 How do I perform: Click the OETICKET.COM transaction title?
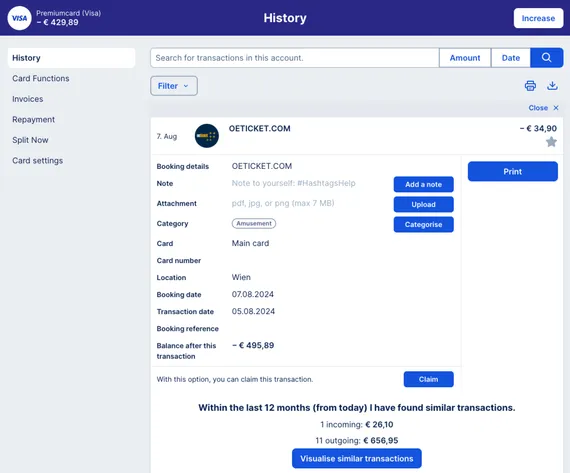[260, 128]
